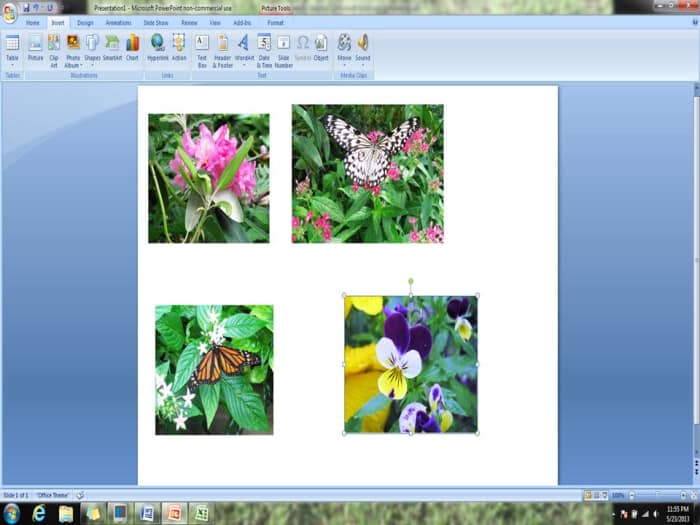Select the pink flower picture

[x=209, y=179]
